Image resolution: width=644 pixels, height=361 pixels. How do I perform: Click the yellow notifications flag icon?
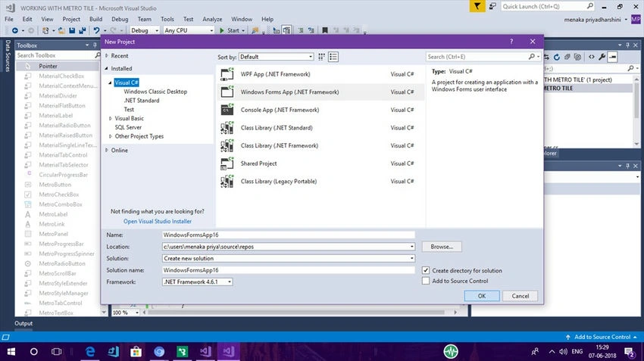[x=477, y=7]
